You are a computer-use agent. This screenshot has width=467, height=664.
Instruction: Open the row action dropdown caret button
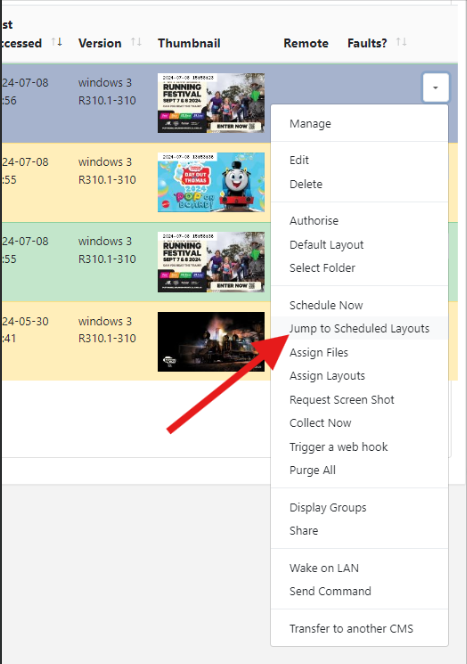[x=435, y=88]
